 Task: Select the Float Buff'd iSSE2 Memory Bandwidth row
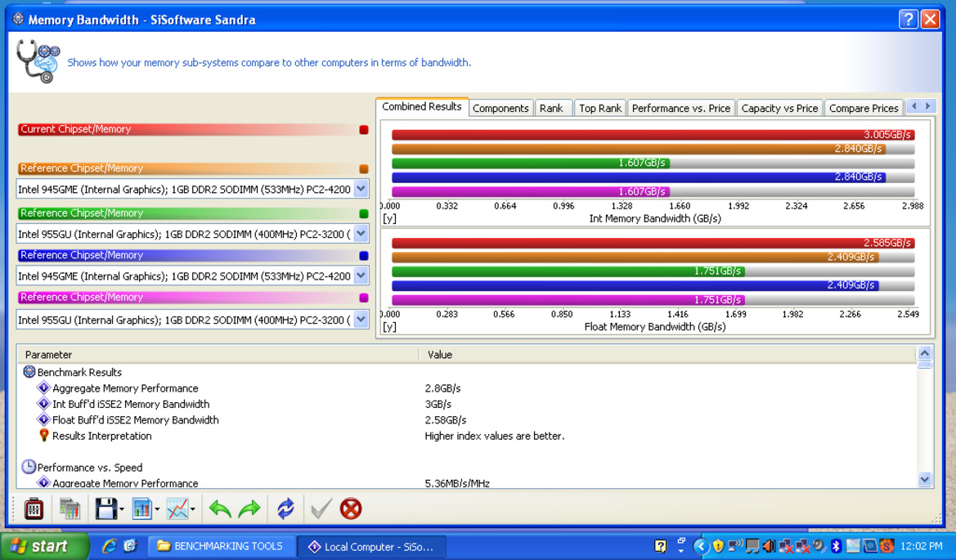click(x=468, y=420)
